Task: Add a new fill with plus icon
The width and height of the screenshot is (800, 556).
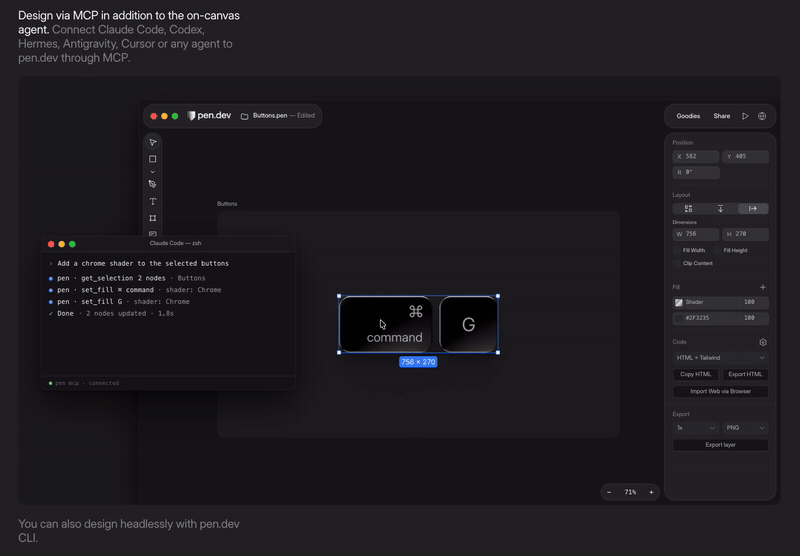Action: click(763, 287)
